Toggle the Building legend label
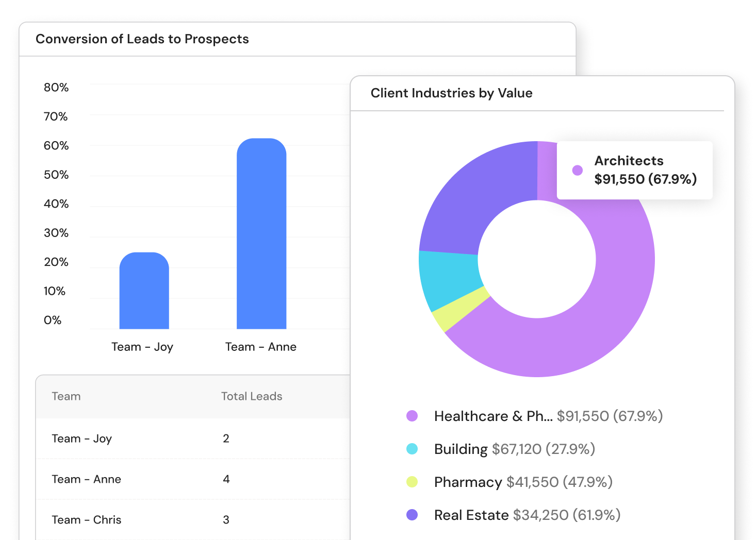Screen dimensions: 756x540 pyautogui.click(x=461, y=449)
